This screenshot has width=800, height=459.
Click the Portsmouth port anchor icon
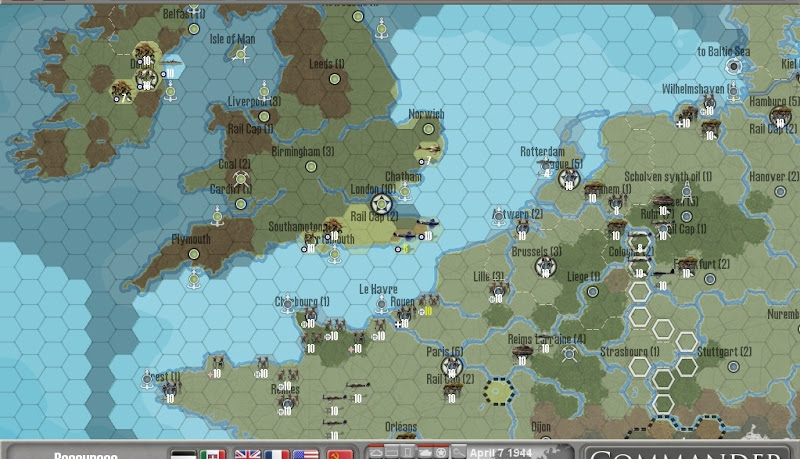(x=335, y=254)
